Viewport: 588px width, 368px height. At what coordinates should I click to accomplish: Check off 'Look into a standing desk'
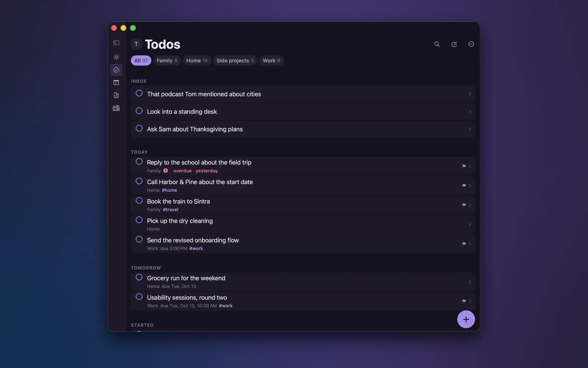coord(139,111)
